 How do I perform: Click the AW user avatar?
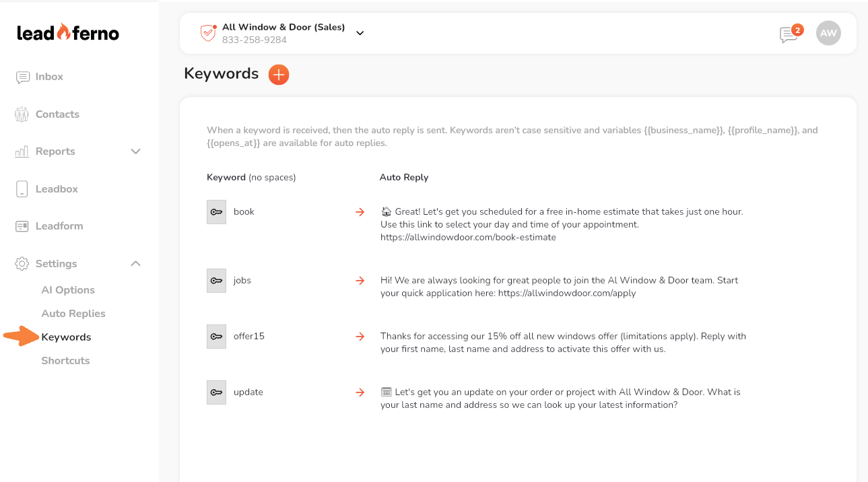(x=828, y=33)
